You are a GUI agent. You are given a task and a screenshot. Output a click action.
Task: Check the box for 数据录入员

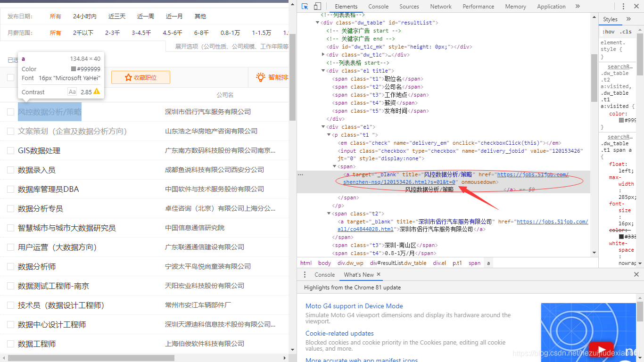point(11,170)
